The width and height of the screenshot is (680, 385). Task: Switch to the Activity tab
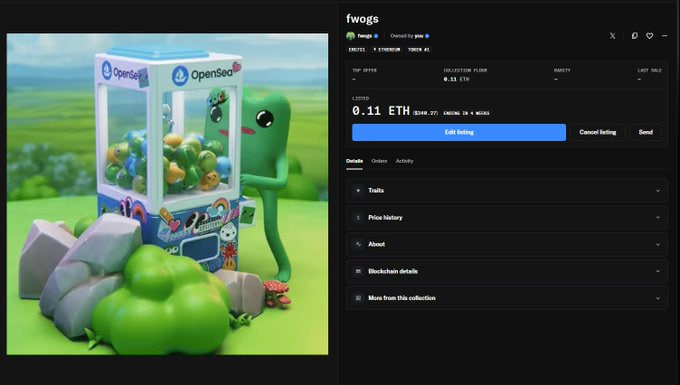pyautogui.click(x=404, y=161)
